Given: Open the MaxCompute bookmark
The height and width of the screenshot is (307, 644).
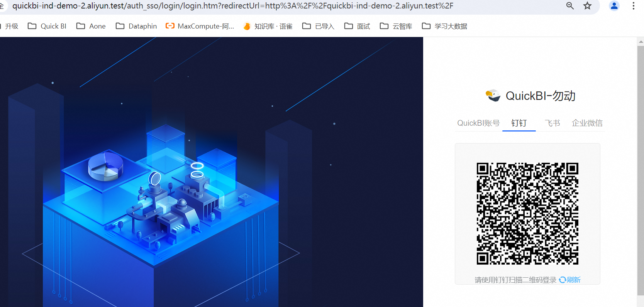Looking at the screenshot, I should [x=200, y=26].
